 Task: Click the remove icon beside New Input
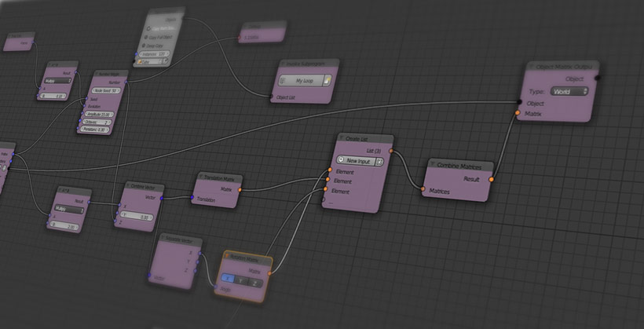click(379, 162)
